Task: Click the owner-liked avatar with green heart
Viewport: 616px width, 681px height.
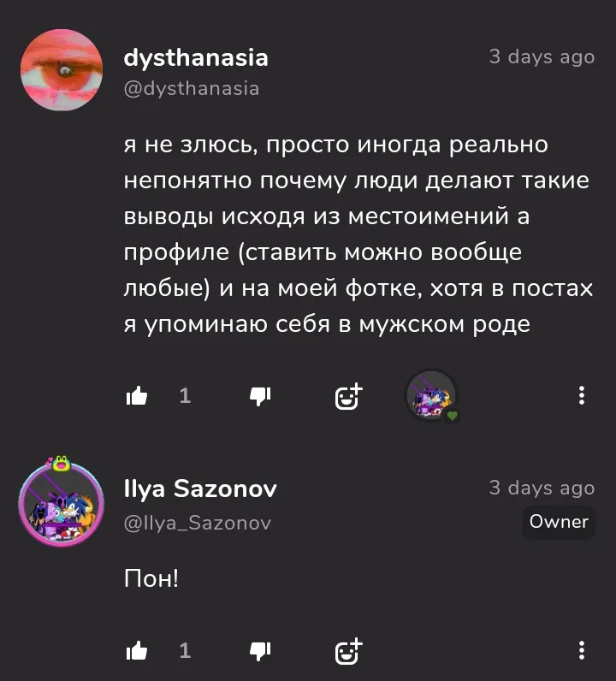Action: click(432, 396)
